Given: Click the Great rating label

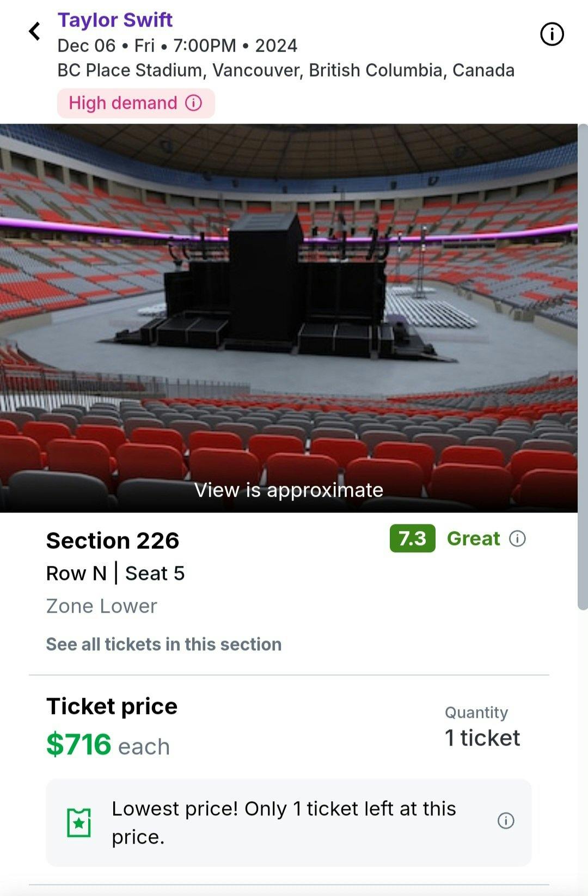Looking at the screenshot, I should pos(473,539).
